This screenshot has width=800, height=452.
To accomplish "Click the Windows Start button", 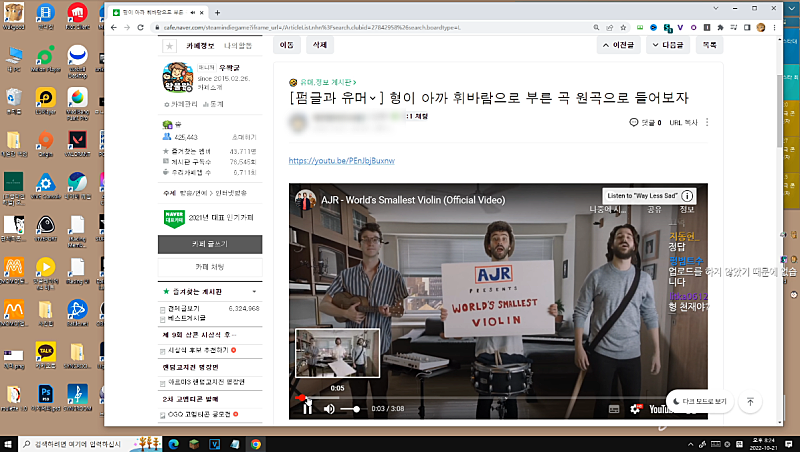I will click(11, 442).
